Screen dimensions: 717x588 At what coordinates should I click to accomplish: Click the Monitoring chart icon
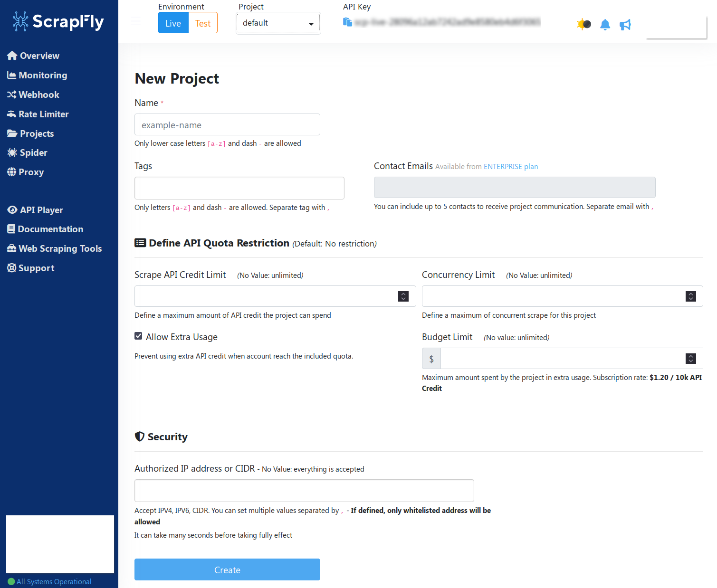(x=11, y=75)
